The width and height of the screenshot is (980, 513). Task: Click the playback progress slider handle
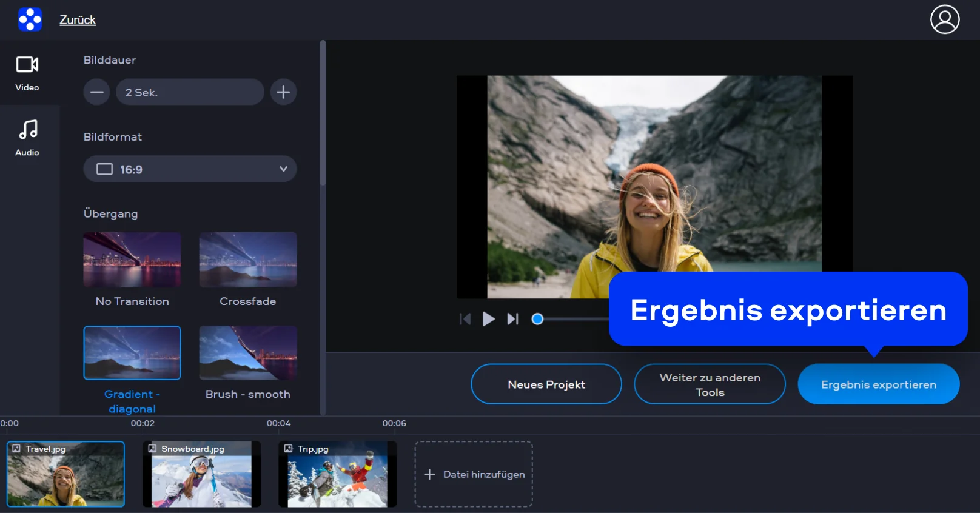537,319
